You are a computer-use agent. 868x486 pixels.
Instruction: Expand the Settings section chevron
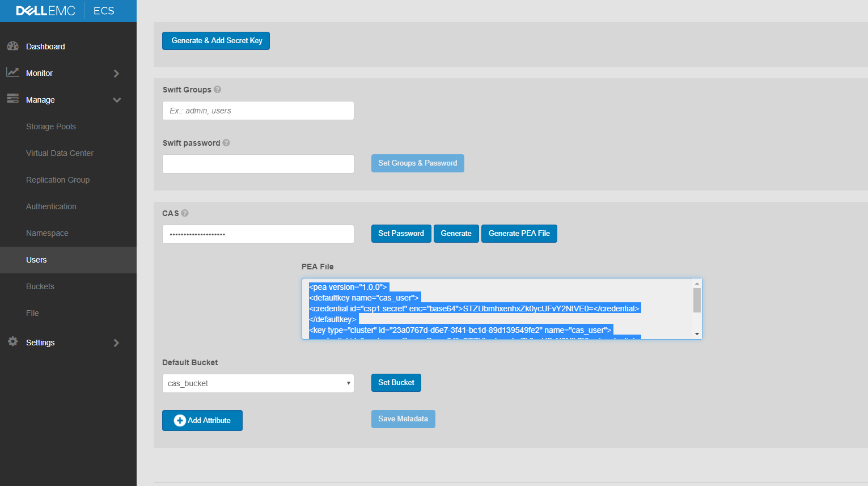[117, 343]
